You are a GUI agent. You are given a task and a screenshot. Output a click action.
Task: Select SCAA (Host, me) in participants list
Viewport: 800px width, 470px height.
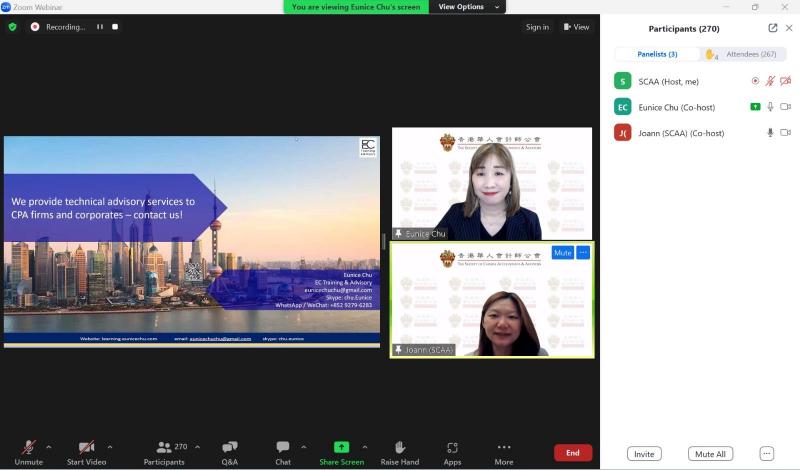pyautogui.click(x=702, y=81)
